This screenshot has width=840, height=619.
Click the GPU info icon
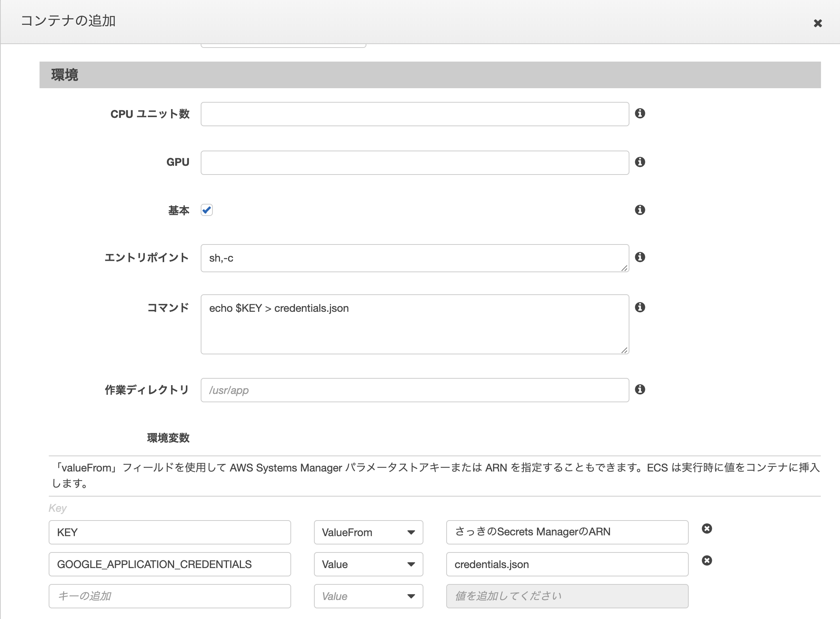(640, 162)
